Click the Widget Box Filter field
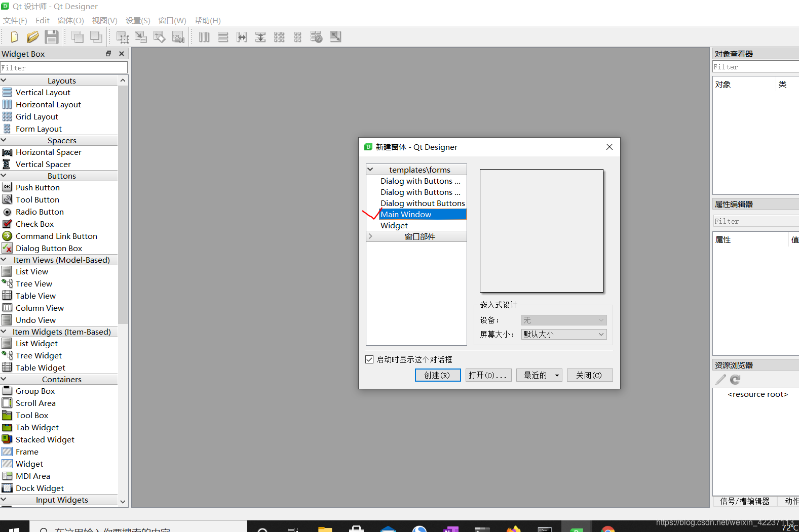Viewport: 799px width, 532px height. pyautogui.click(x=64, y=67)
